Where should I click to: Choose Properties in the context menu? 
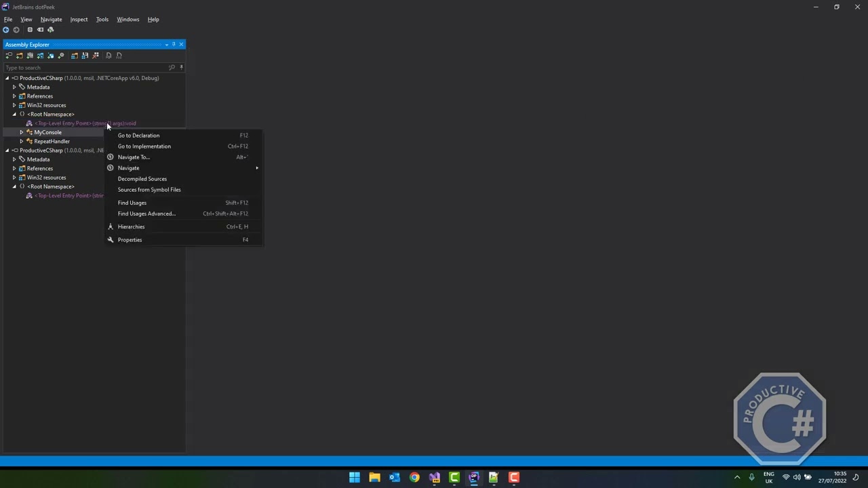pyautogui.click(x=183, y=240)
